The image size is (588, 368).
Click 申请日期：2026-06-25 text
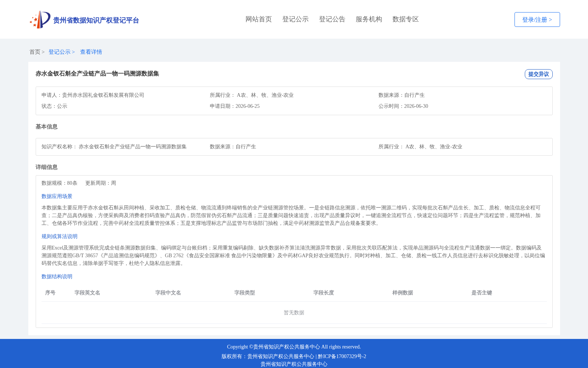tap(235, 106)
